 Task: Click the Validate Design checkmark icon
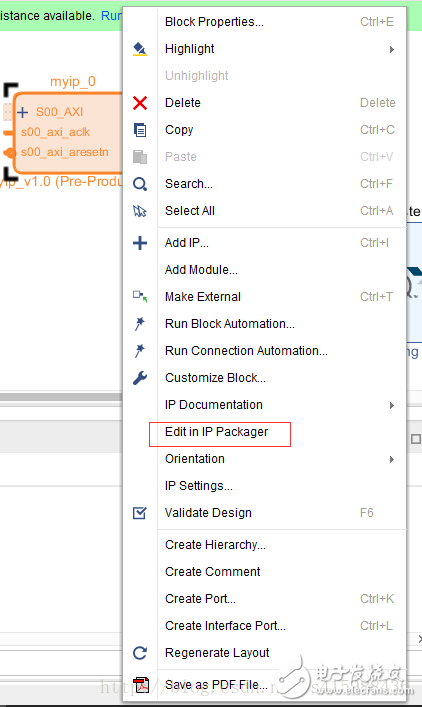point(140,513)
